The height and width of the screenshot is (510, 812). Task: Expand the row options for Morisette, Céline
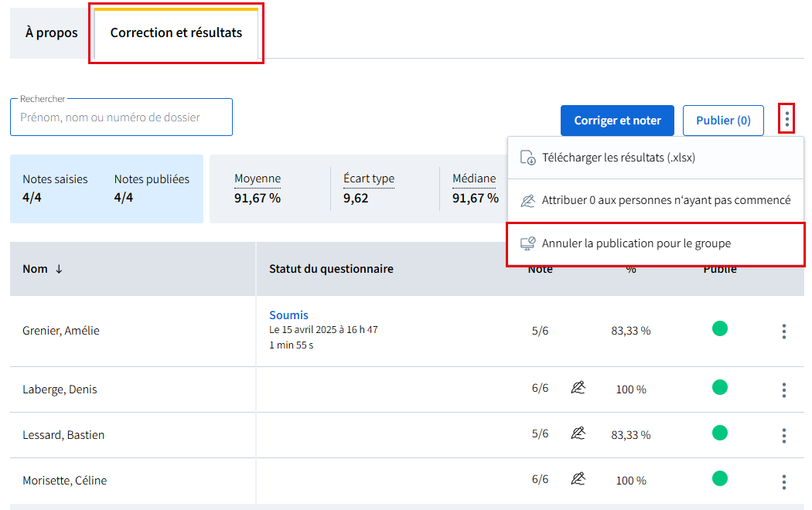783,482
